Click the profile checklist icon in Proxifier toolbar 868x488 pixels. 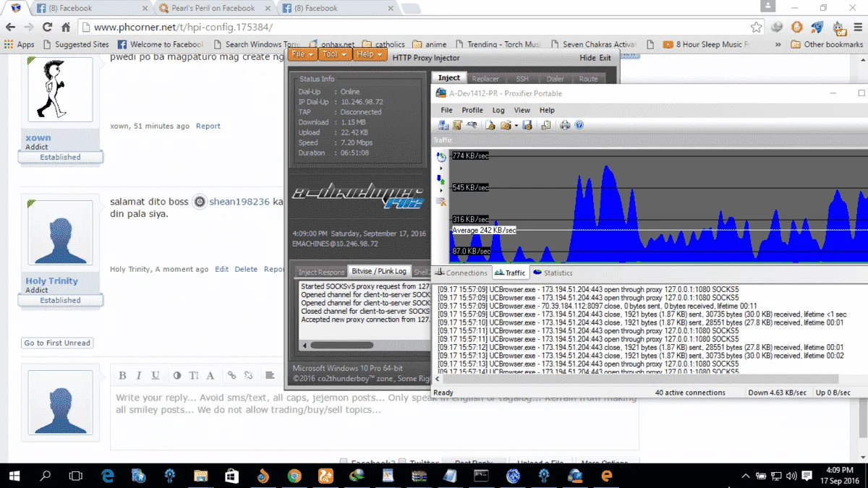[x=546, y=125]
